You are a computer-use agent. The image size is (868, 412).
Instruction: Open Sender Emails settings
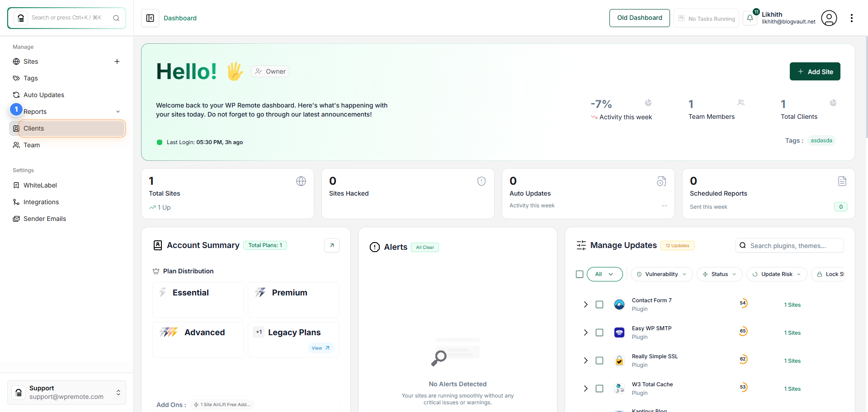point(45,219)
